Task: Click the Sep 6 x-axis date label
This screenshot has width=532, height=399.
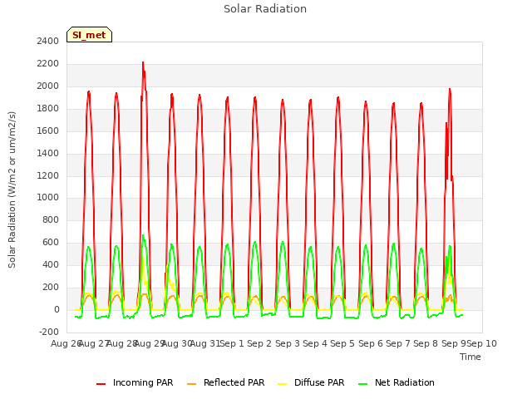Action: (x=371, y=343)
